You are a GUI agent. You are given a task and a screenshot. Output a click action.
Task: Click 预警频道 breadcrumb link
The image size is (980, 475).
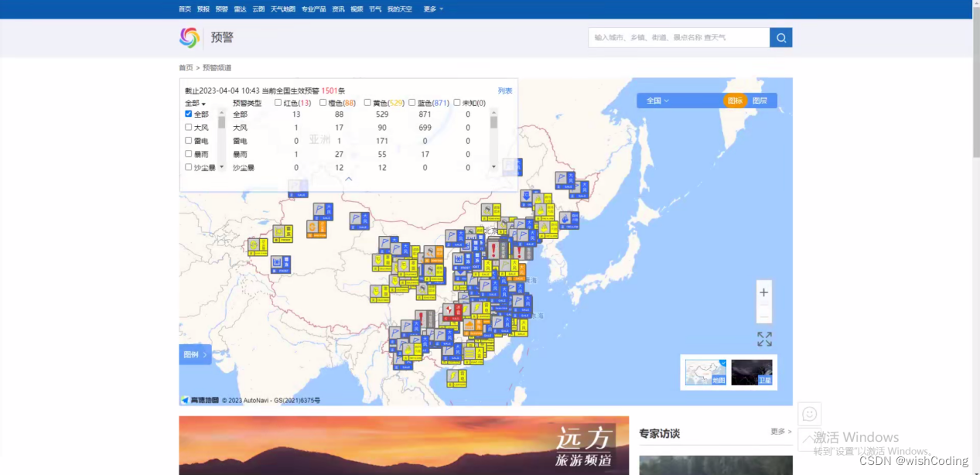[x=217, y=68]
